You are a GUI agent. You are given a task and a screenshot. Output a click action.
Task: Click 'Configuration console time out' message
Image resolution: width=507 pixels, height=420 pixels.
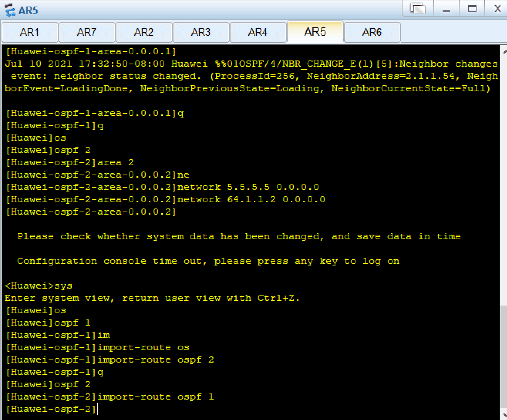point(208,261)
